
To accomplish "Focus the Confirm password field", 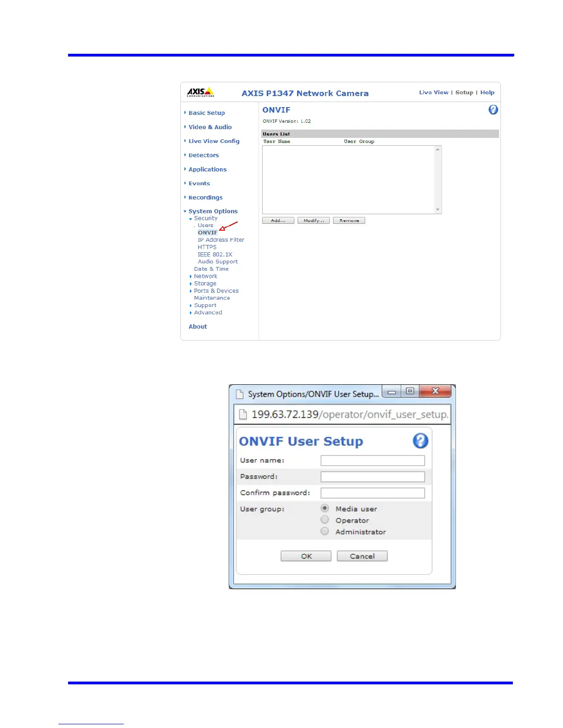I will 373,493.
